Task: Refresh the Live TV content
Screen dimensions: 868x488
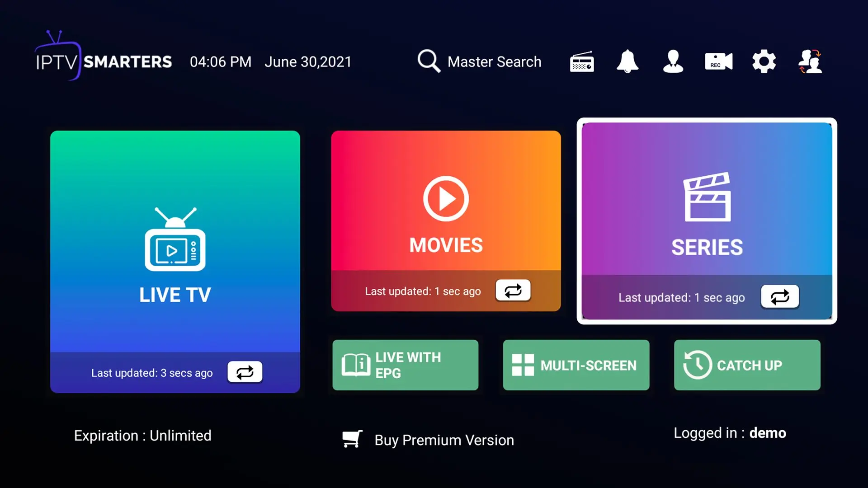Action: (x=245, y=371)
